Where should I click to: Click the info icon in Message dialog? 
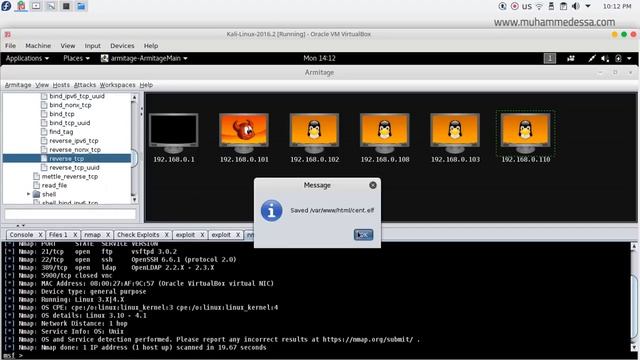(x=271, y=211)
